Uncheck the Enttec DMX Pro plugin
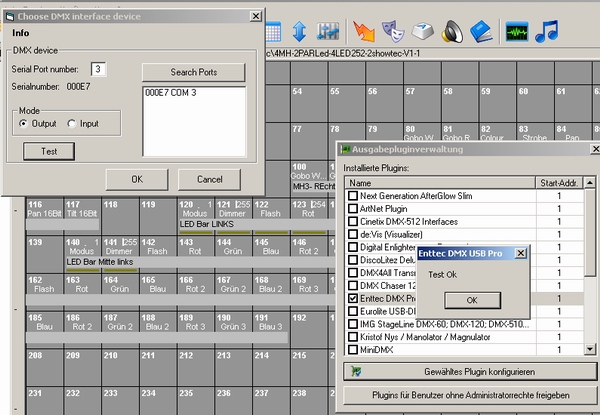 (x=352, y=298)
